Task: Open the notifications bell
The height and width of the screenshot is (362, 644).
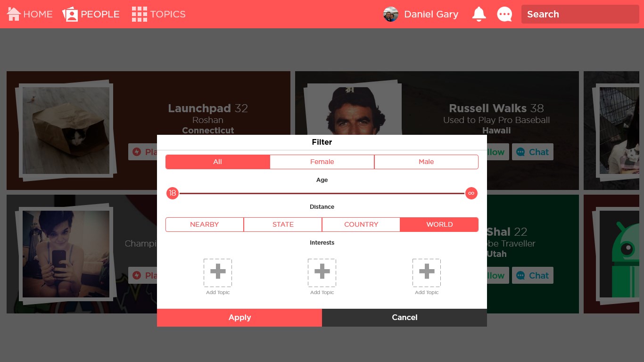Action: pos(479,14)
